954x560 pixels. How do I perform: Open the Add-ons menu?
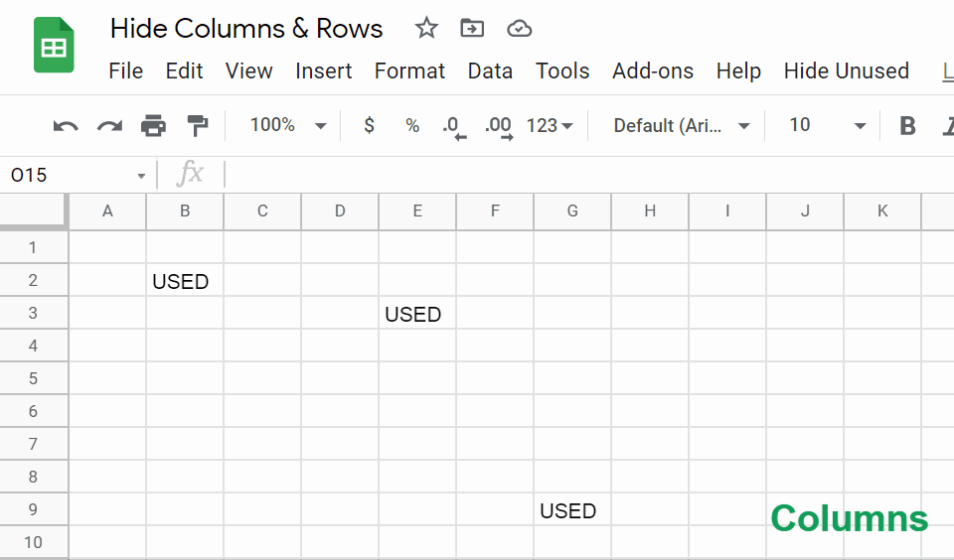[x=652, y=71]
